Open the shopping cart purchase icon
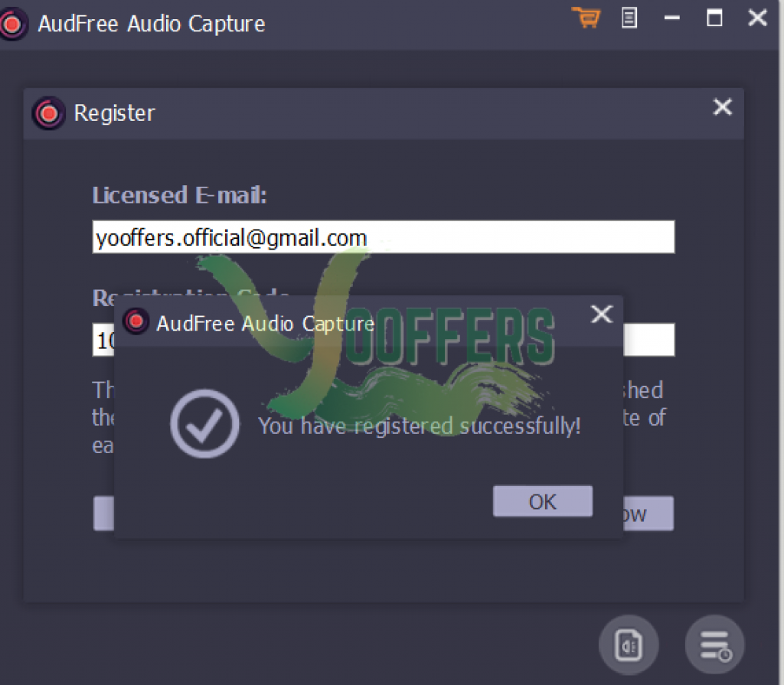The height and width of the screenshot is (685, 784). tap(586, 18)
